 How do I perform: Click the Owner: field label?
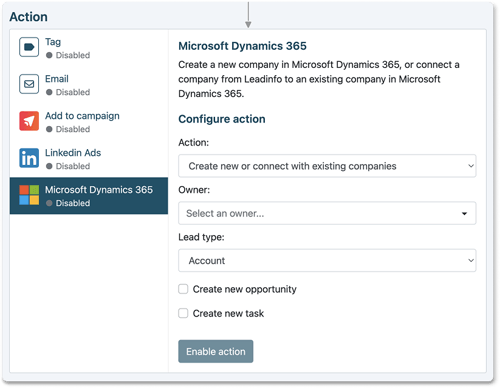pos(194,190)
